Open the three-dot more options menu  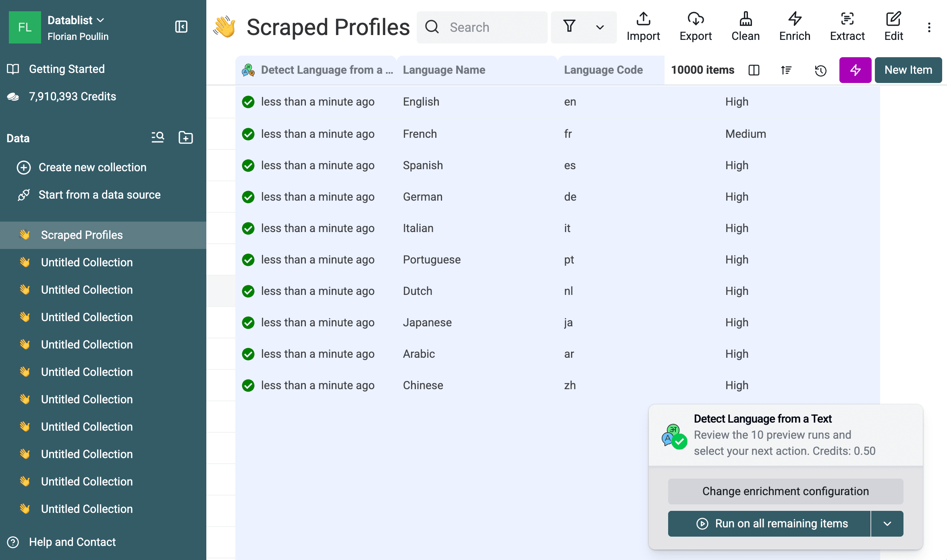pyautogui.click(x=929, y=27)
